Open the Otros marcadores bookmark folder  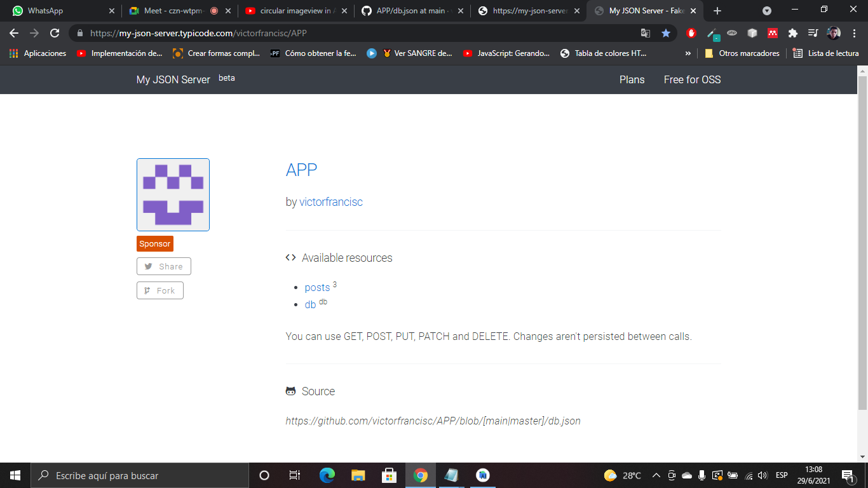click(742, 53)
